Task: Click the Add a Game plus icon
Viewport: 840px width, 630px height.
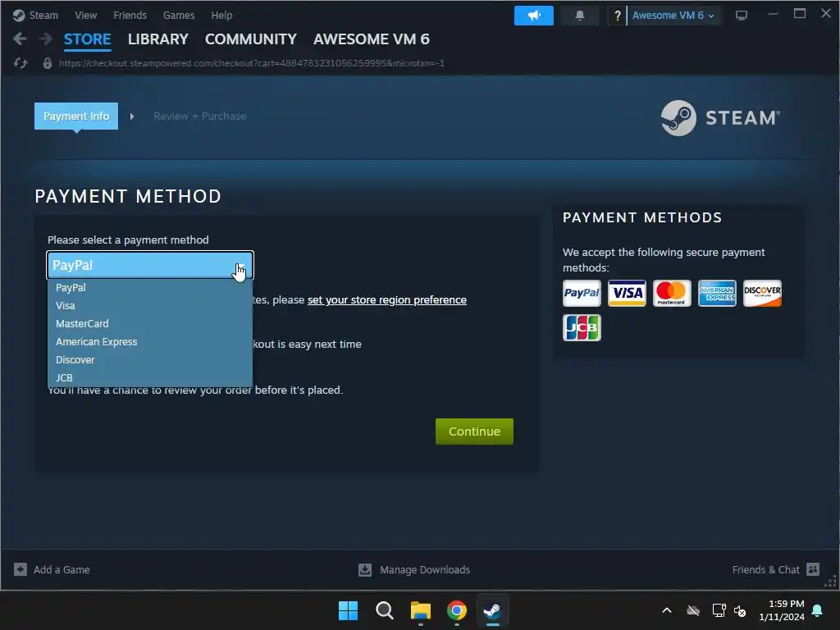Action: [21, 569]
